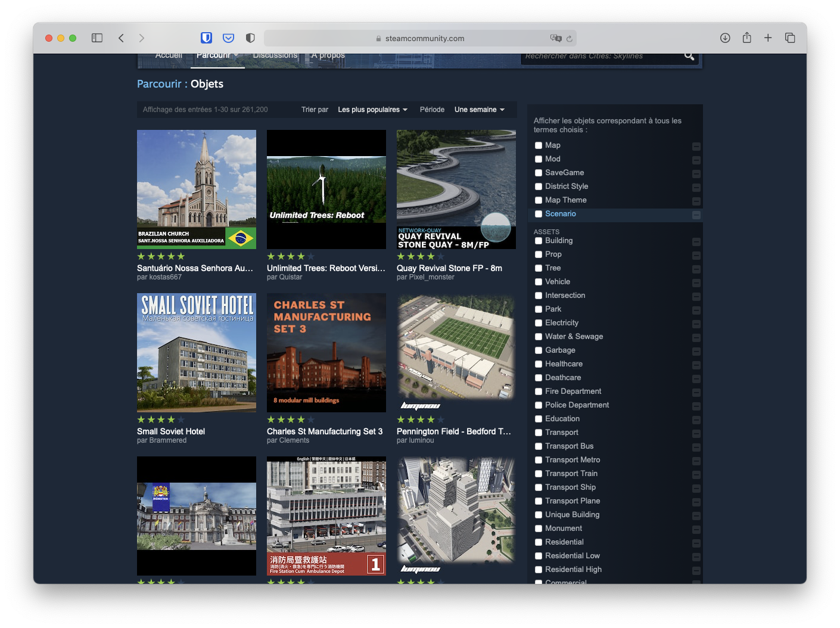
Task: Click the Parcourir breadcrumb link
Action: [x=159, y=84]
